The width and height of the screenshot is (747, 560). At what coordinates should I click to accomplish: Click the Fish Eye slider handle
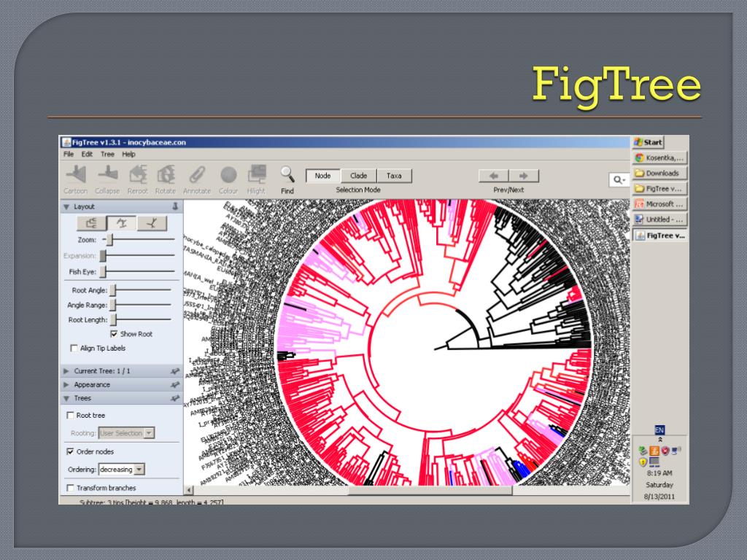click(103, 271)
